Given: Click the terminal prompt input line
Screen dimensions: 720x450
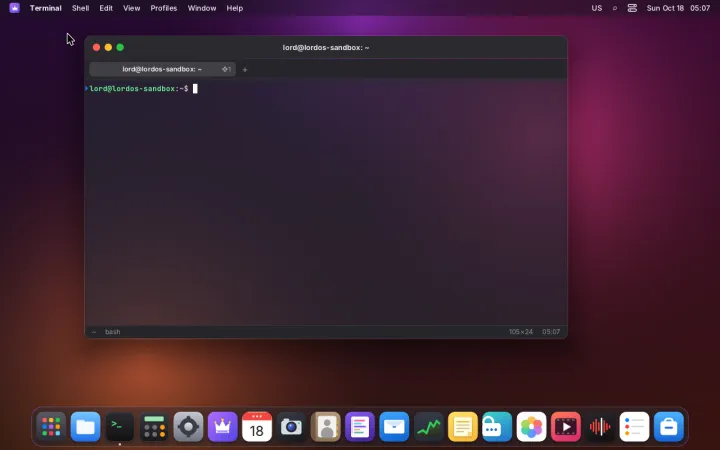Looking at the screenshot, I should tap(326, 89).
